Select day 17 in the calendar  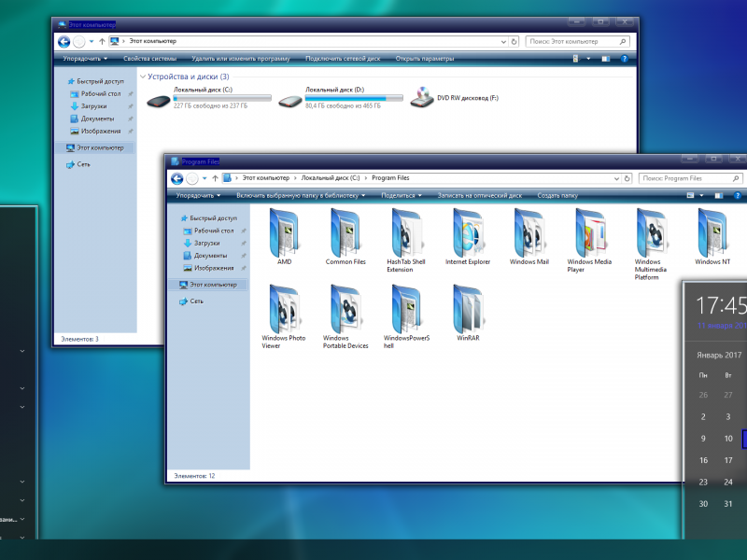point(728,460)
